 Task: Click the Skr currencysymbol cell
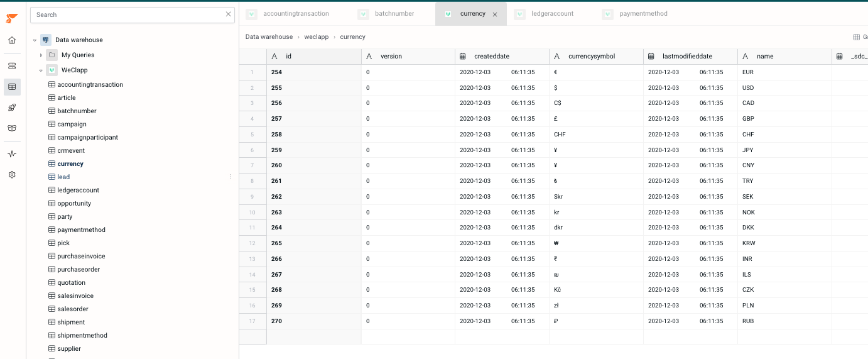(x=597, y=197)
